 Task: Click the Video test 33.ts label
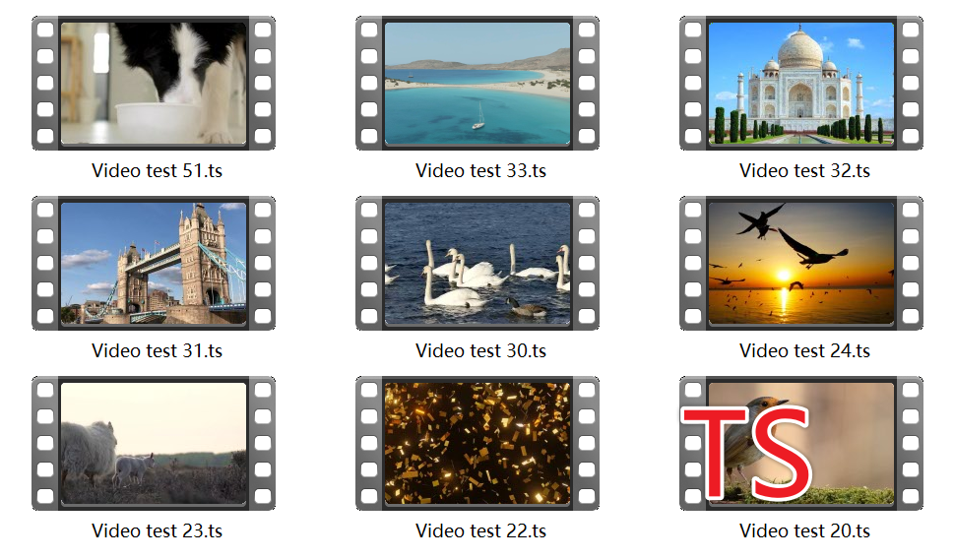click(480, 170)
